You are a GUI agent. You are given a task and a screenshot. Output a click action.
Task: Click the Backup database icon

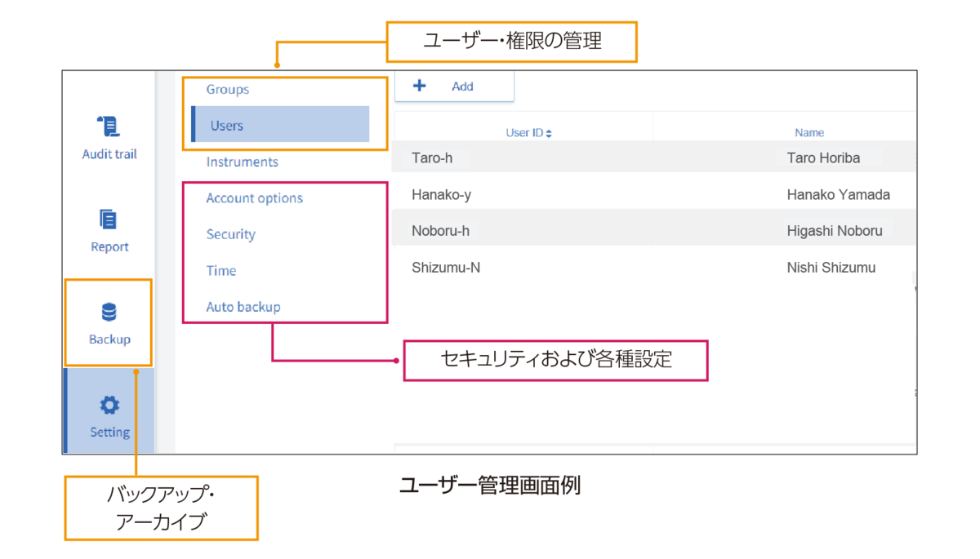109,313
